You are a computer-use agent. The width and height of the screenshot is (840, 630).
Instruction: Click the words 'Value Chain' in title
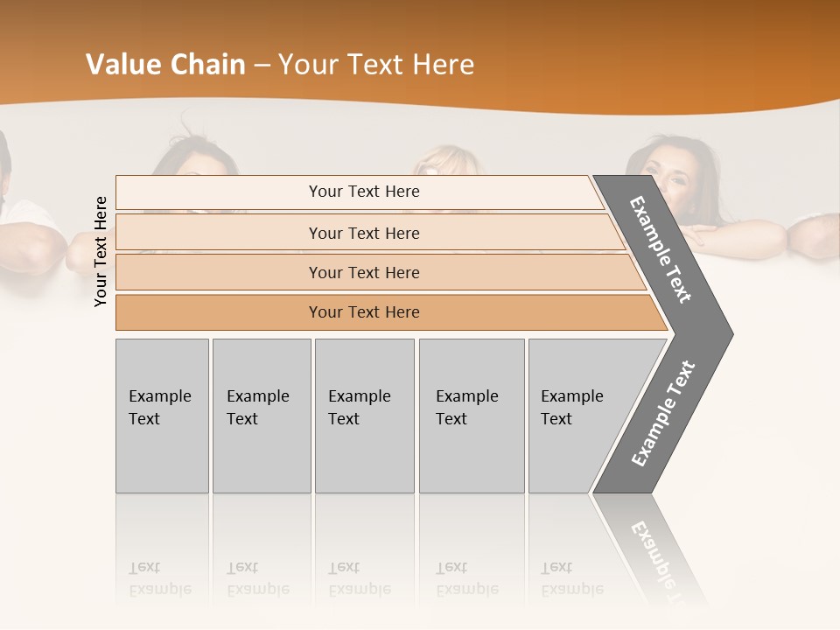pos(165,64)
